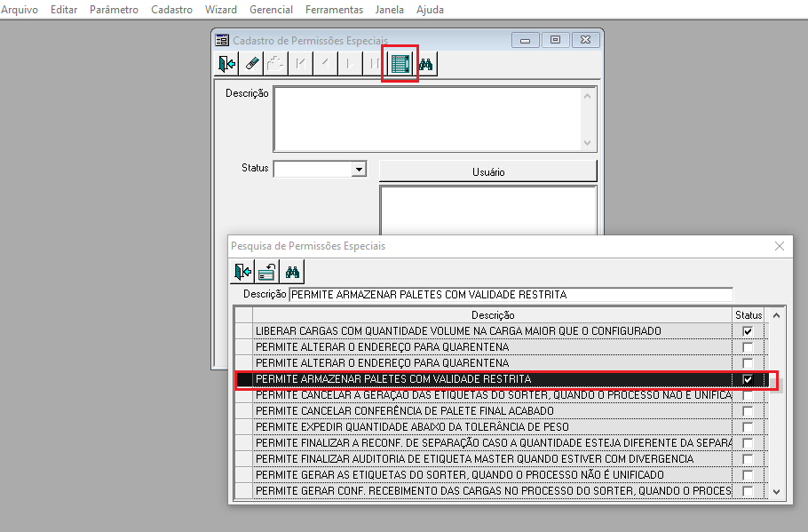Image resolution: width=808 pixels, height=532 pixels.
Task: Open the Wizard menu
Action: click(x=221, y=10)
